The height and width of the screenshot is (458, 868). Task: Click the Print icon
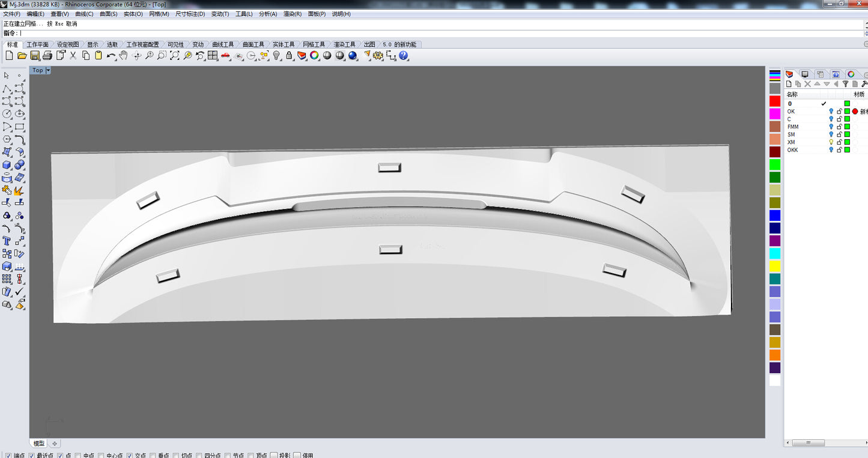(47, 55)
